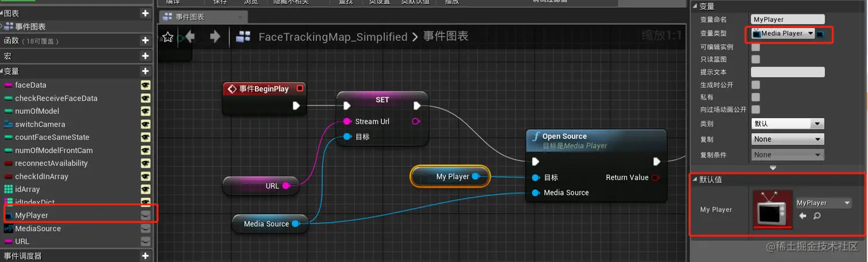The height and width of the screenshot is (262, 868).
Task: Click the Return Value pin on Open Source
Action: tap(655, 178)
